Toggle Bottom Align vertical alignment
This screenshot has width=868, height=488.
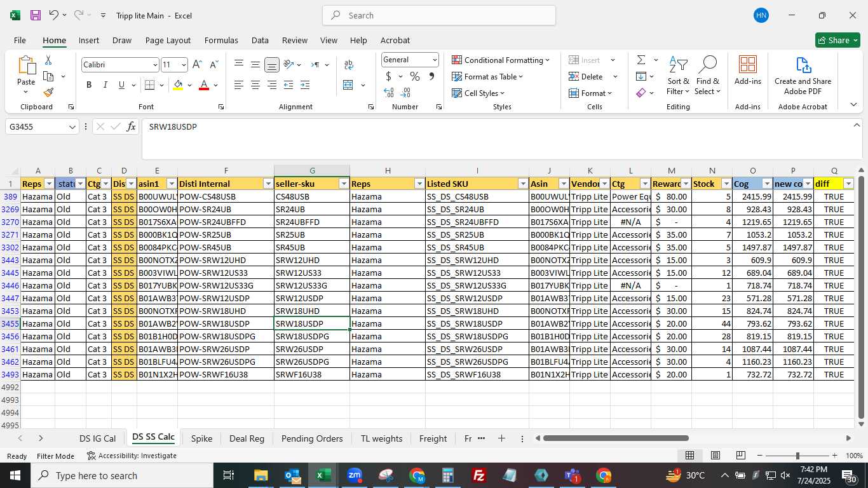[272, 65]
